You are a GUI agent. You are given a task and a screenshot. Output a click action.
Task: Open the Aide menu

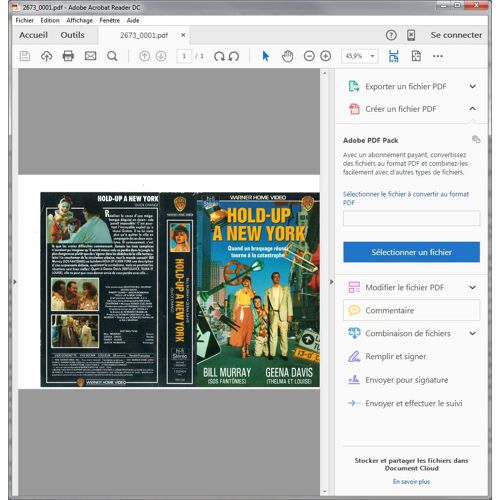tap(133, 20)
